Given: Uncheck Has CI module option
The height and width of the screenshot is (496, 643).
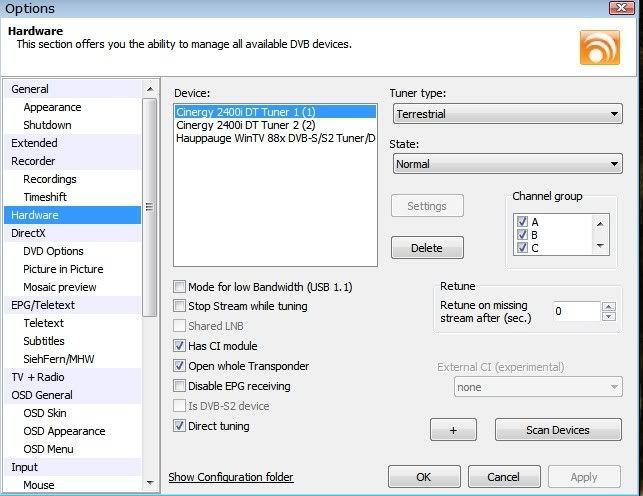Looking at the screenshot, I should [179, 346].
